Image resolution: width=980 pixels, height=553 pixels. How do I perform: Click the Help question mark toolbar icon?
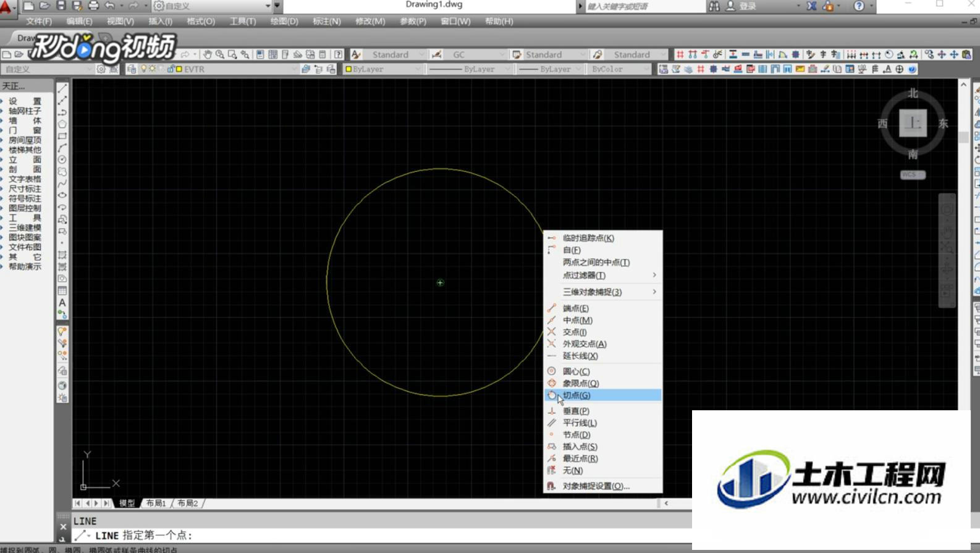(x=338, y=54)
